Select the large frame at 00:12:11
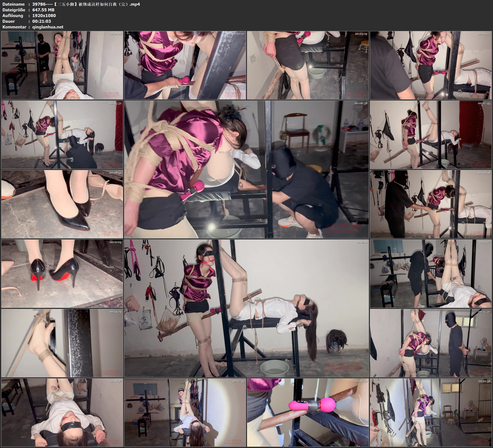Viewport: 493px width, 448px height. pos(247,308)
